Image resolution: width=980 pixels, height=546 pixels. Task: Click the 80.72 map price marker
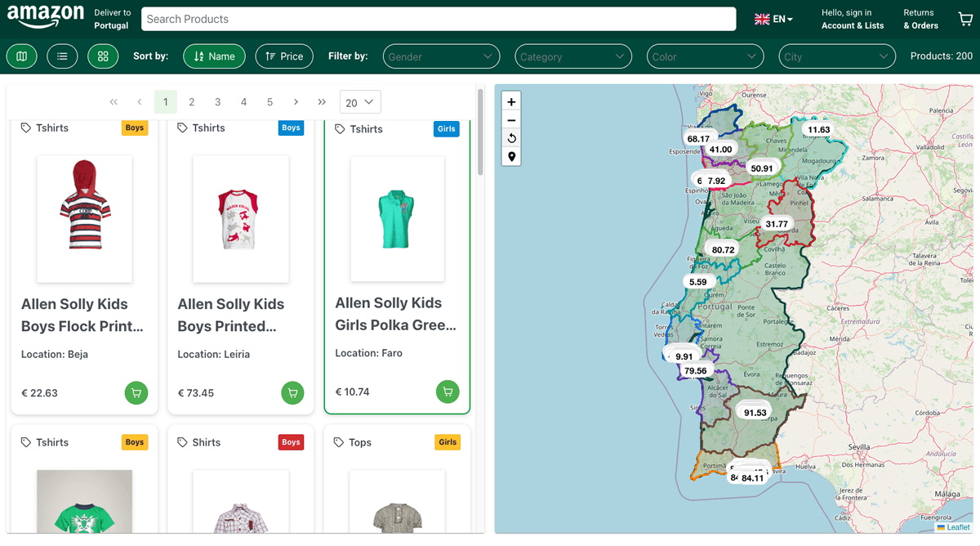point(723,250)
